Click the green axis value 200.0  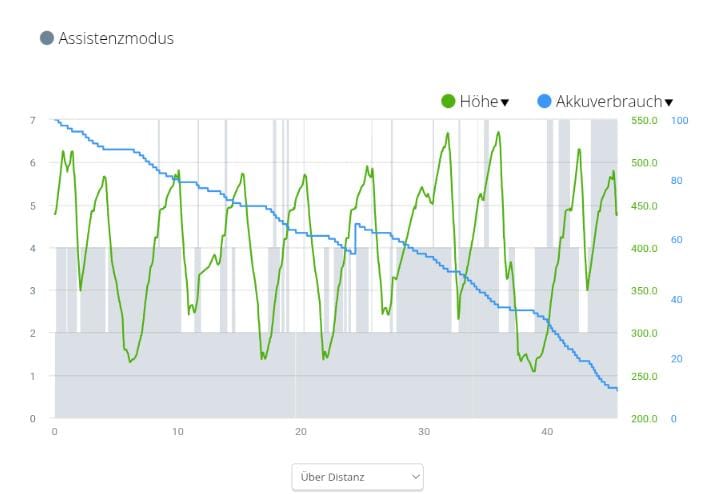[x=643, y=419]
